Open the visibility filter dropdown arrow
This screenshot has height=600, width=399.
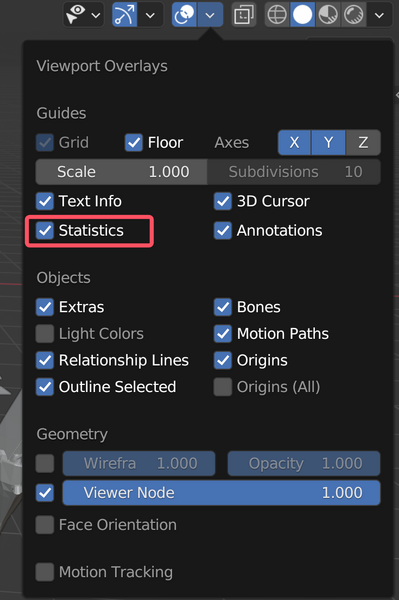click(96, 15)
